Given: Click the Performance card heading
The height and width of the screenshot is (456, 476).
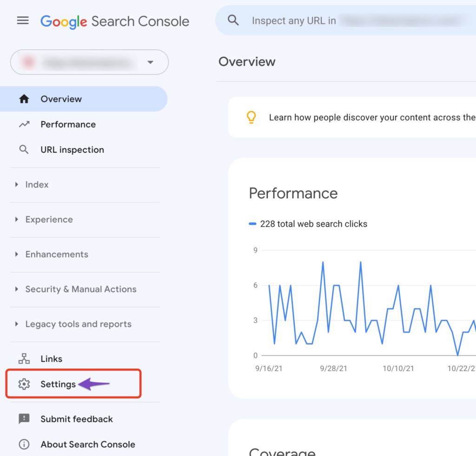Looking at the screenshot, I should (x=293, y=194).
